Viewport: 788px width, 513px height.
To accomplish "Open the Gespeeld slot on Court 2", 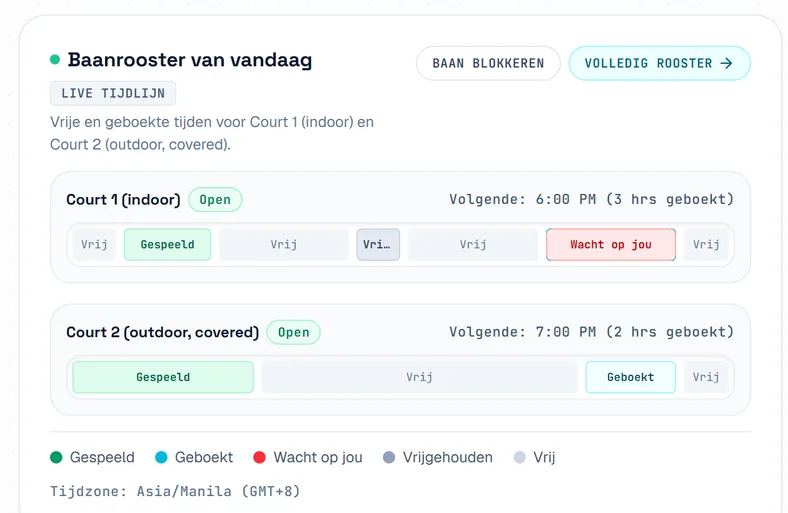I will [x=163, y=377].
